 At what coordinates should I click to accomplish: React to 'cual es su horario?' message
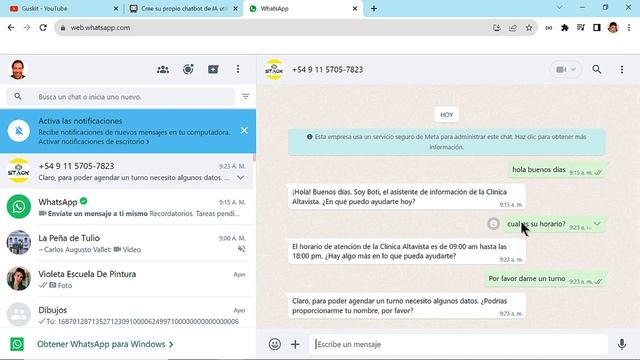(493, 224)
